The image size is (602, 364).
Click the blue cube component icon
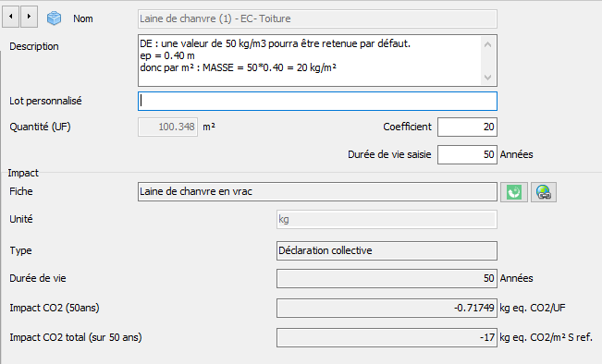pos(55,18)
